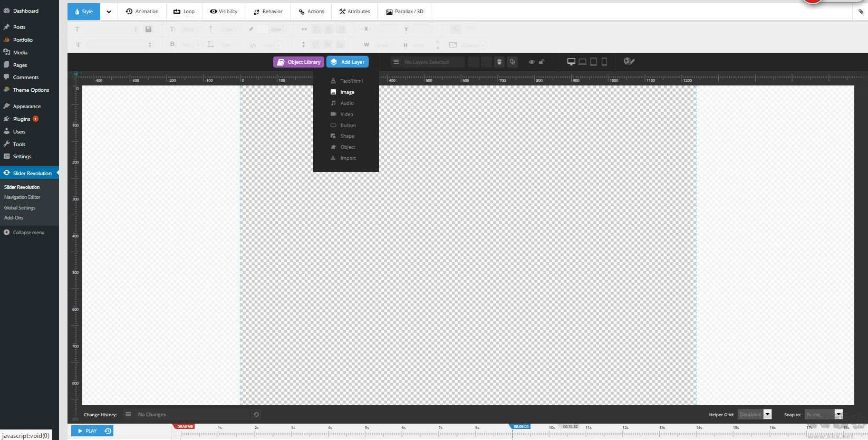Choose Image from Add Layer menu
Viewport: 868px width, 440px height.
347,92
